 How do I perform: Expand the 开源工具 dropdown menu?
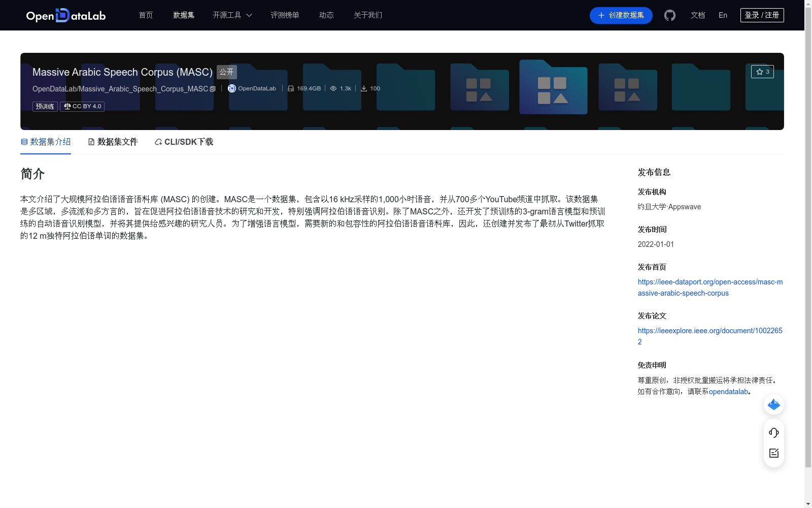231,15
